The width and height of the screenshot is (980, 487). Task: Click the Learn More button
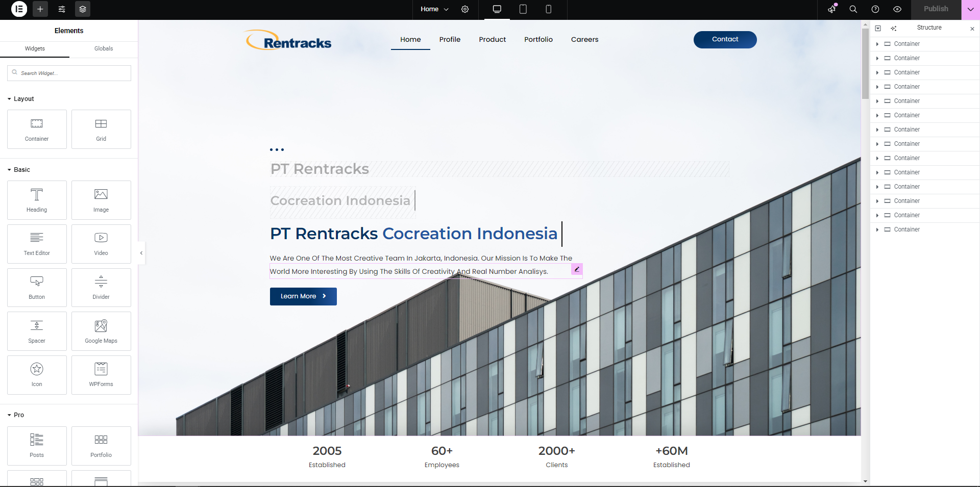pyautogui.click(x=303, y=296)
